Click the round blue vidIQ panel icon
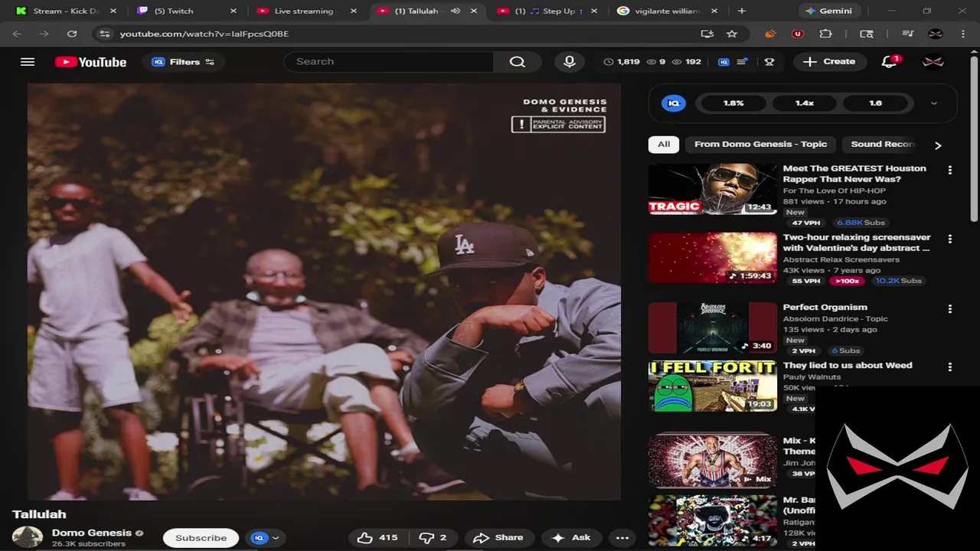Screen dimensions: 980x551 tap(674, 103)
